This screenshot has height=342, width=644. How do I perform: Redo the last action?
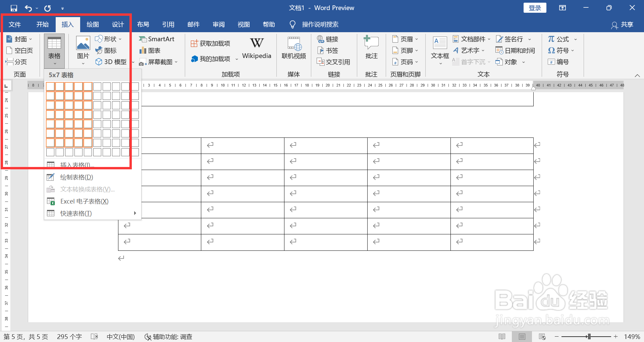coord(48,8)
